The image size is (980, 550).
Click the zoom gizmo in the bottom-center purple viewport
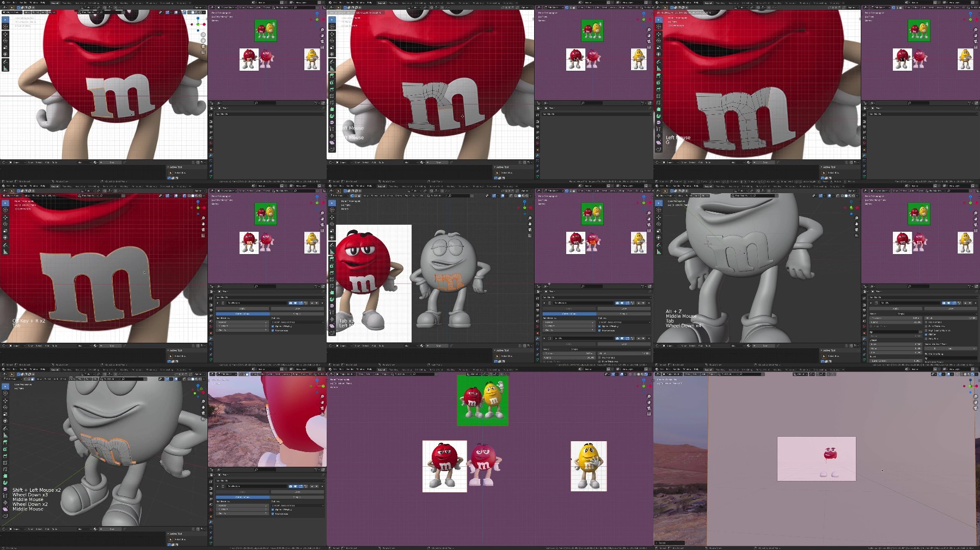pyautogui.click(x=649, y=397)
